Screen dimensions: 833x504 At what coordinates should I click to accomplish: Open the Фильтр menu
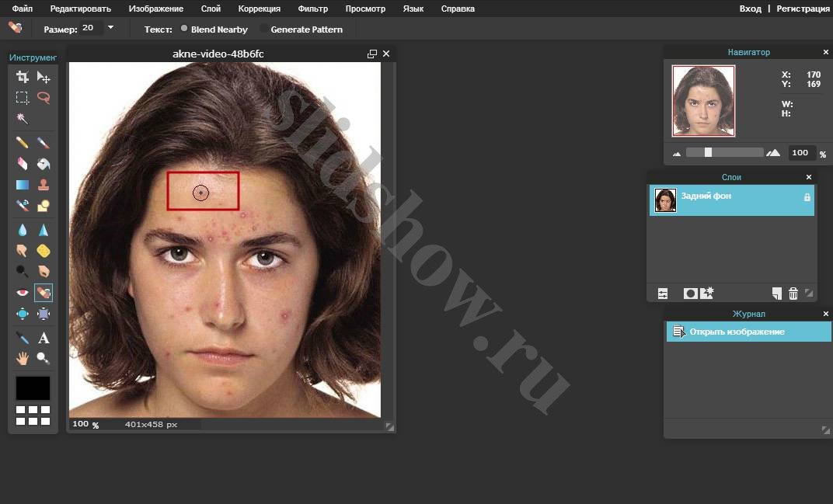click(x=313, y=9)
